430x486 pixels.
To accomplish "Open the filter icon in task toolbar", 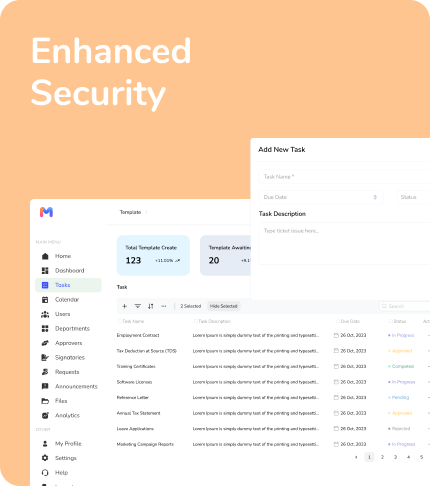I will [138, 306].
